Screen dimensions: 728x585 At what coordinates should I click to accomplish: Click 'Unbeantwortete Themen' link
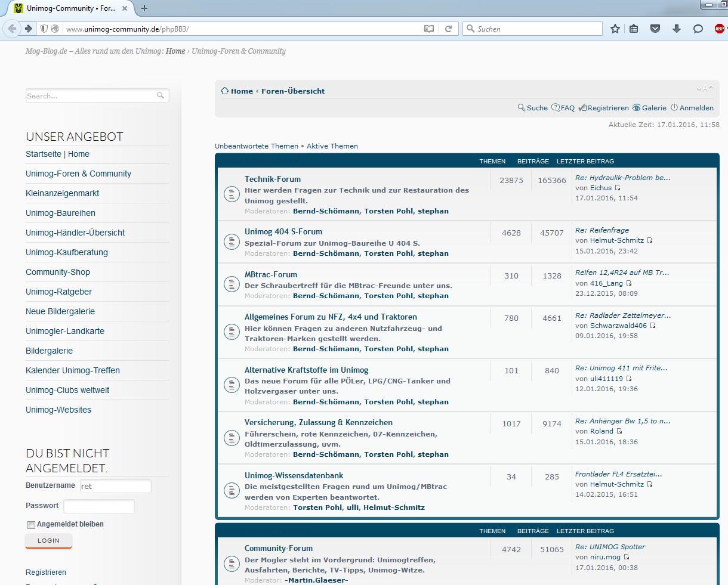coord(257,146)
